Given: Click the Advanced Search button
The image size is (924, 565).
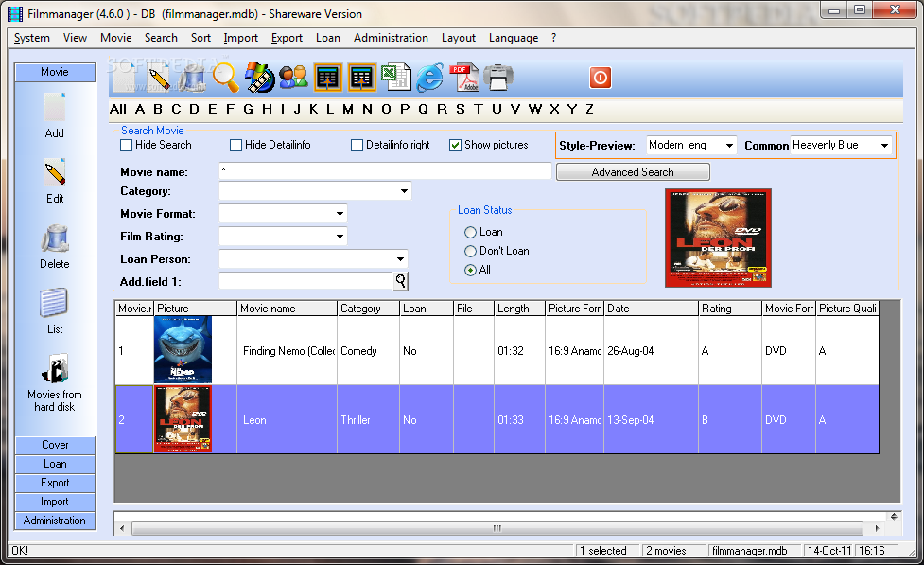Looking at the screenshot, I should coord(633,172).
